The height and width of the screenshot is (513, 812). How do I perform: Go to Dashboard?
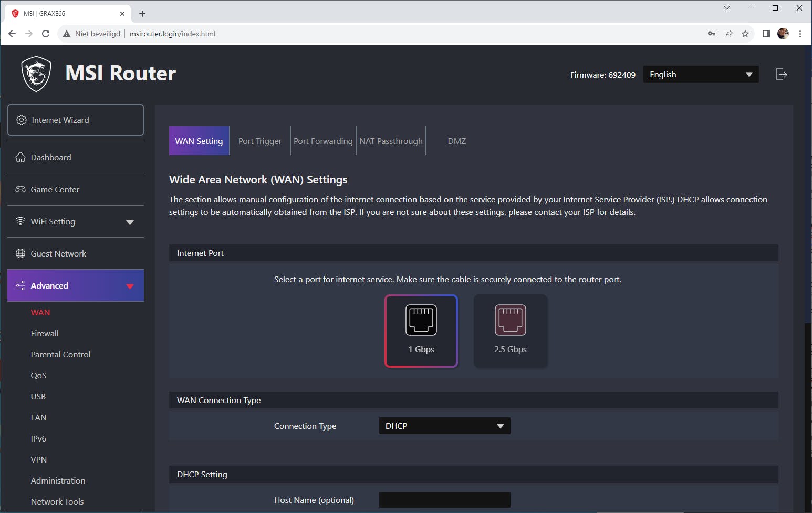point(76,157)
